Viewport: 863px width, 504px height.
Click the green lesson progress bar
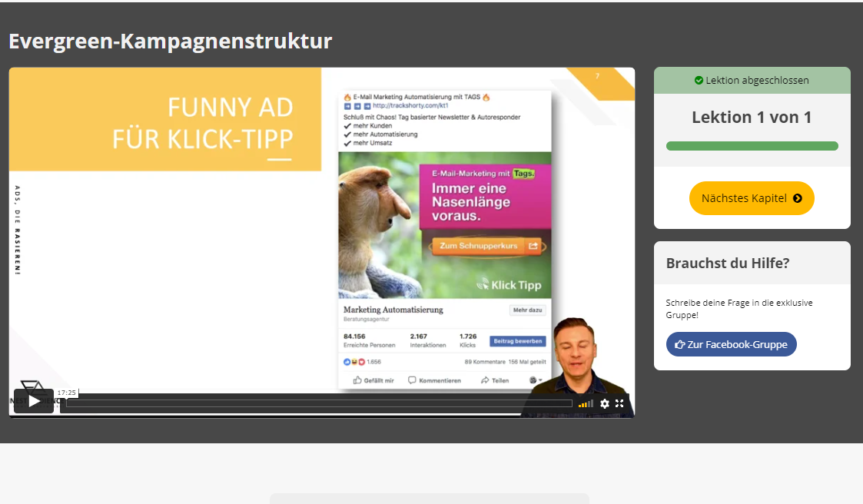pyautogui.click(x=752, y=146)
